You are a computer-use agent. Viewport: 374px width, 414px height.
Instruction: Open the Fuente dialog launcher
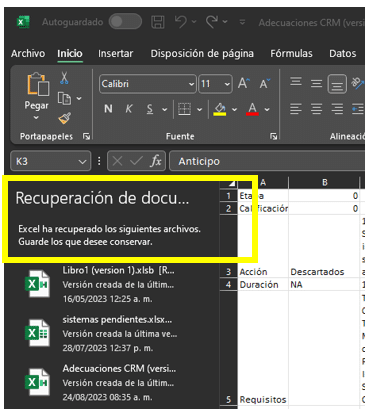tap(274, 136)
